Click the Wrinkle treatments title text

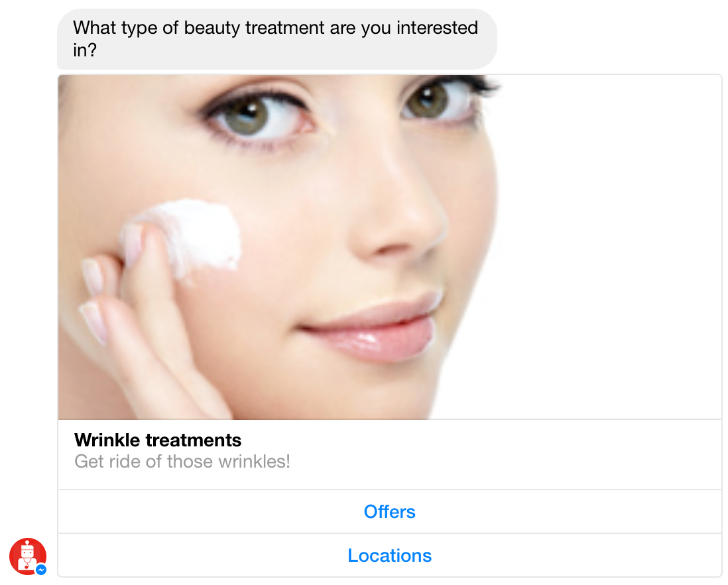pos(158,440)
